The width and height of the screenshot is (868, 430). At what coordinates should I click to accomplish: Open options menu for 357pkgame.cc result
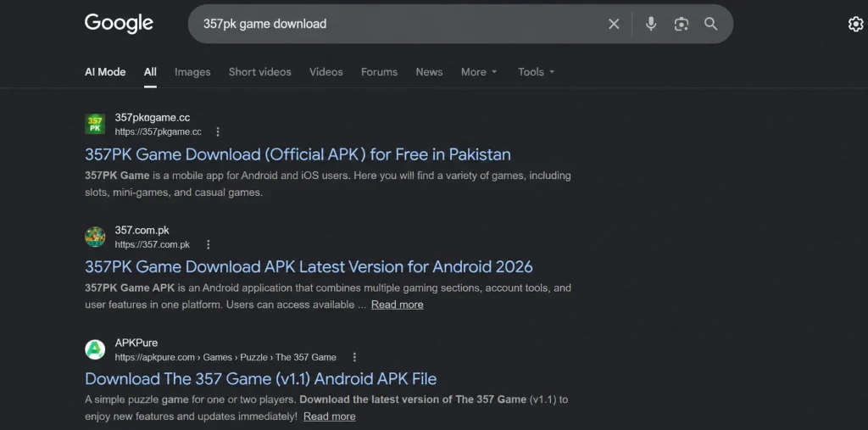coord(218,131)
